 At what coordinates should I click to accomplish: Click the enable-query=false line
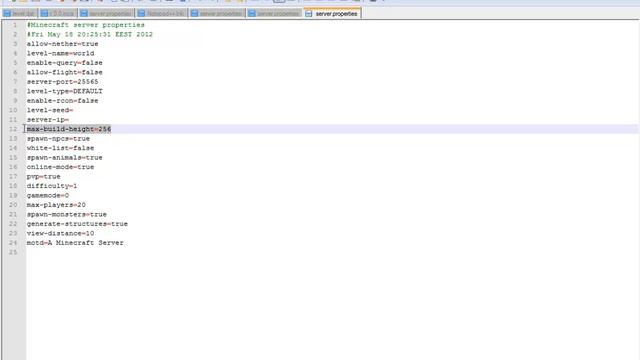click(x=64, y=63)
